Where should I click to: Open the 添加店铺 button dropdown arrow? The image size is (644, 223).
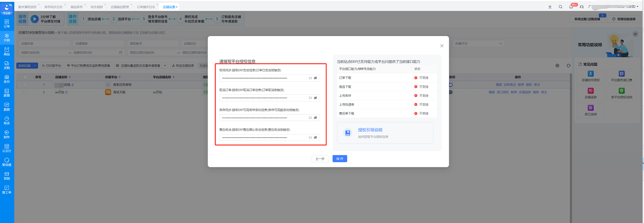pyautogui.click(x=35, y=66)
